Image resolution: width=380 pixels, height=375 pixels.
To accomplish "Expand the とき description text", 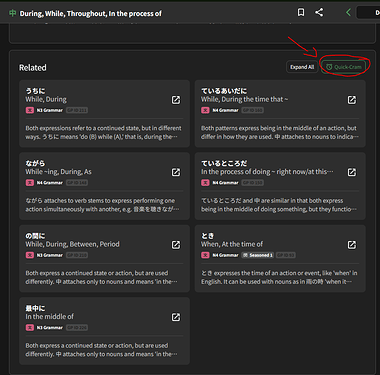I will pyautogui.click(x=279, y=277).
